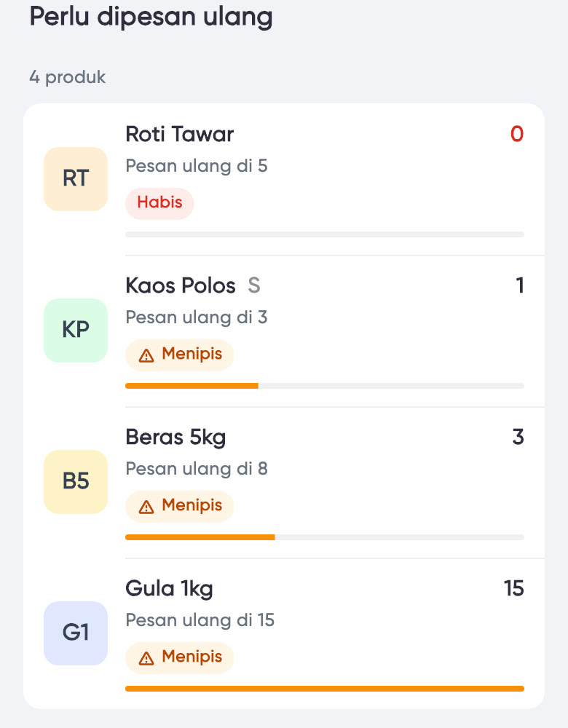Screen dimensions: 568x728
Task: Click the red stock count 0
Action: coord(517,134)
